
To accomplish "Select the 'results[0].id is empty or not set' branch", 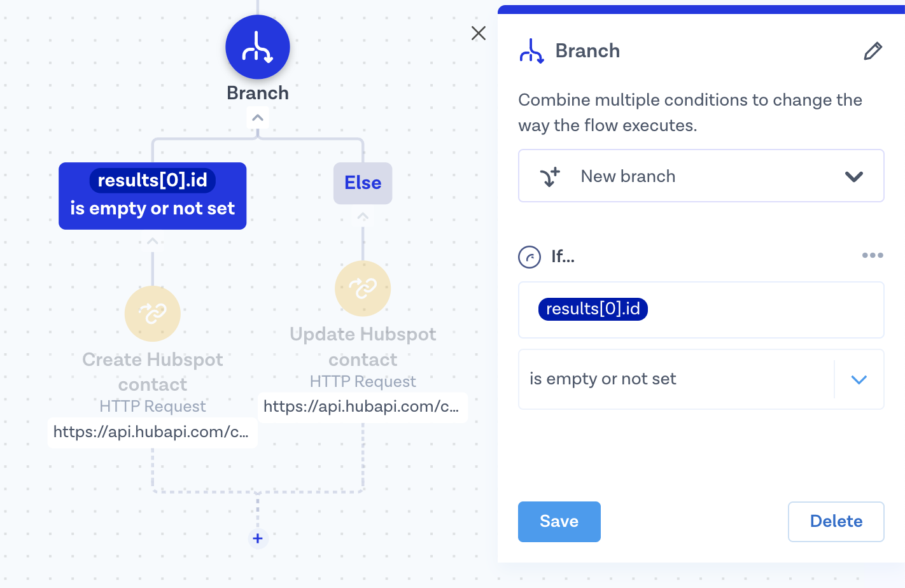I will [x=153, y=196].
